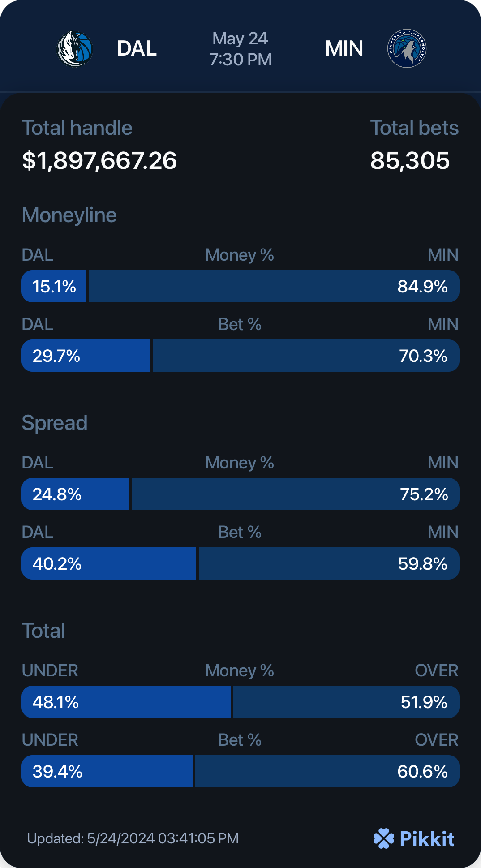Click the Minnesota Timberwolves team logo

407,48
